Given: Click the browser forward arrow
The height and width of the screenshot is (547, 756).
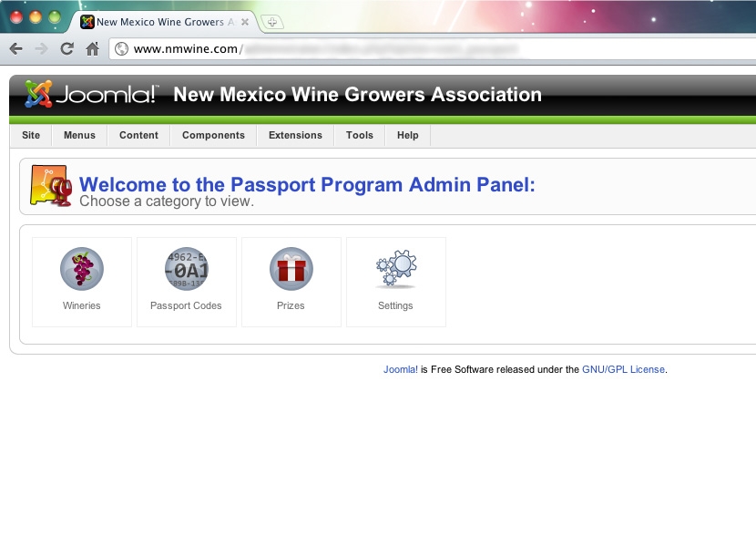Looking at the screenshot, I should [42, 48].
